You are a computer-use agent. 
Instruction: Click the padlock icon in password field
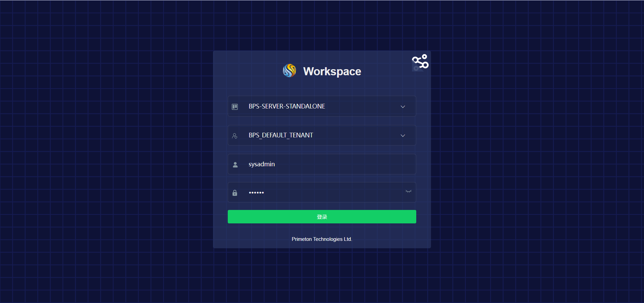coord(235,193)
